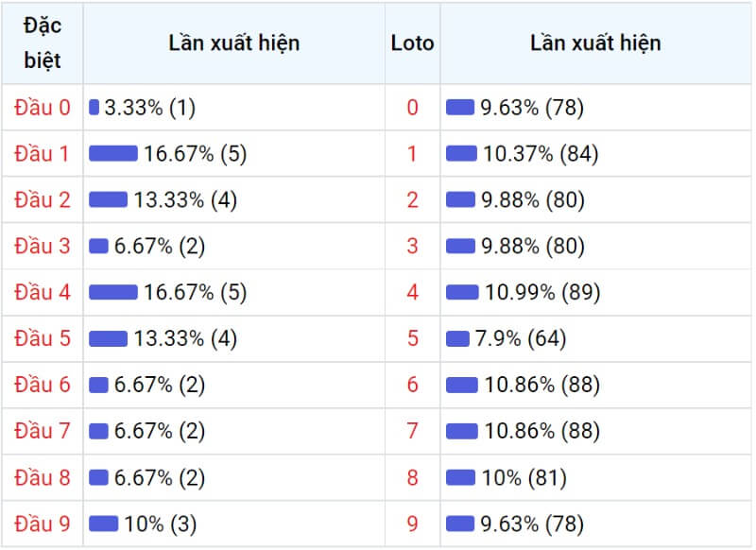Click the second Lần xuất hiện header
Viewport: 756px width, 550px height.
point(595,43)
